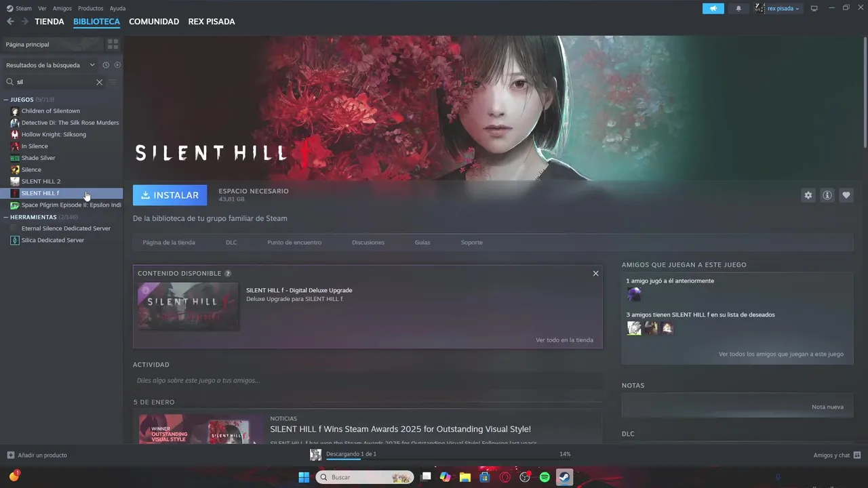Viewport: 868px width, 488px height.
Task: Open the Amigos menu
Action: 62,8
